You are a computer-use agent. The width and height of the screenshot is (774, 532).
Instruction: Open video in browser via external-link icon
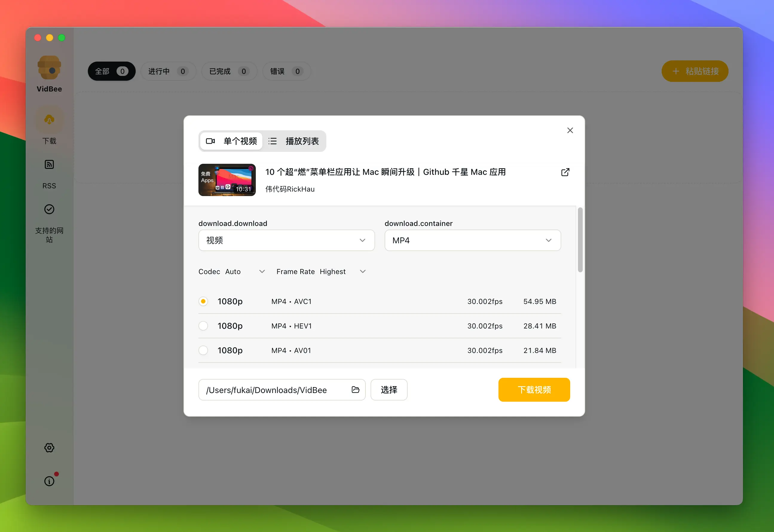[565, 172]
